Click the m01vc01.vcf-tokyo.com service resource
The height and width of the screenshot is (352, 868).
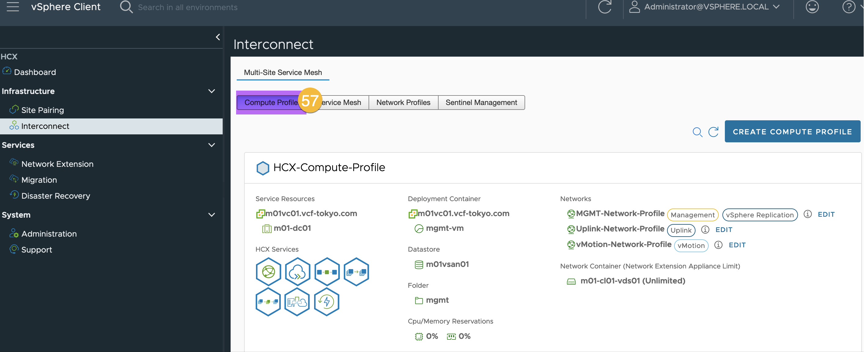(x=311, y=213)
